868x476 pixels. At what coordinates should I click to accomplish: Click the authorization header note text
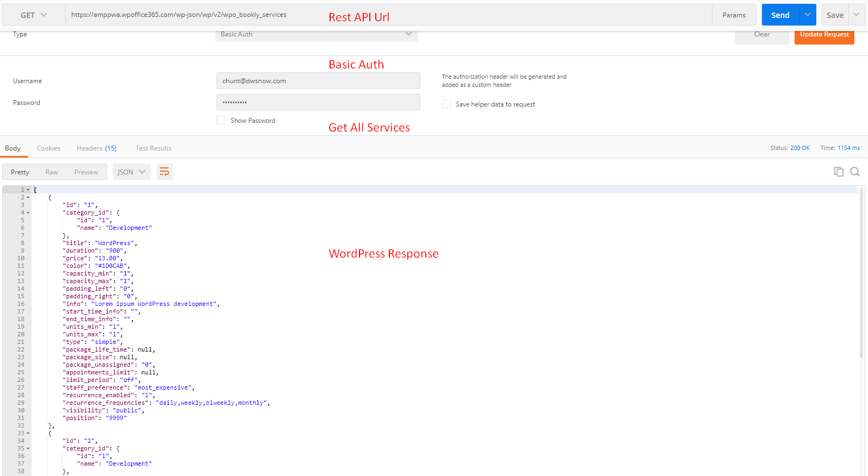point(504,80)
